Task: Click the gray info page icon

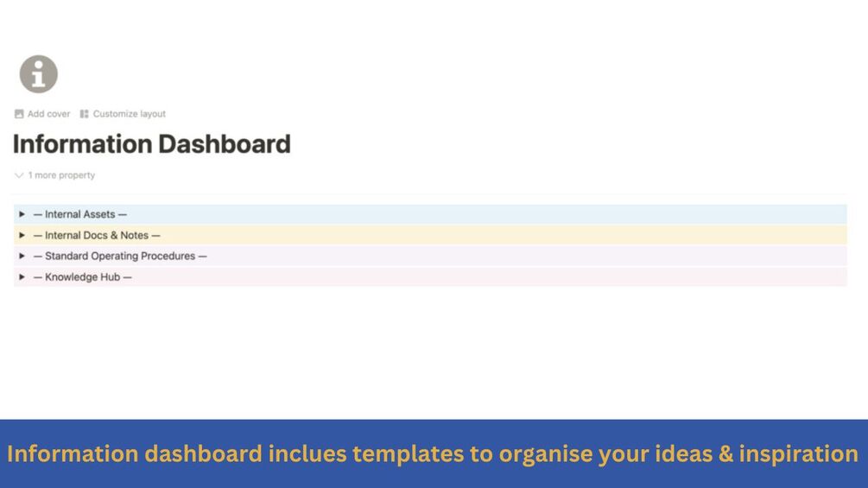Action: tap(39, 74)
